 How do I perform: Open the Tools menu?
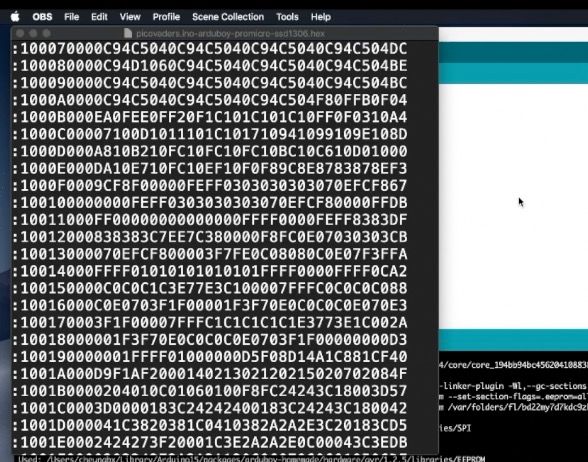pos(287,17)
